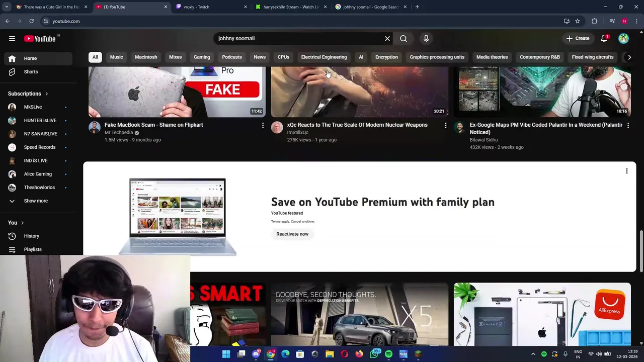Open options for xQc Reacts video
This screenshot has width=644, height=362.
click(x=445, y=125)
